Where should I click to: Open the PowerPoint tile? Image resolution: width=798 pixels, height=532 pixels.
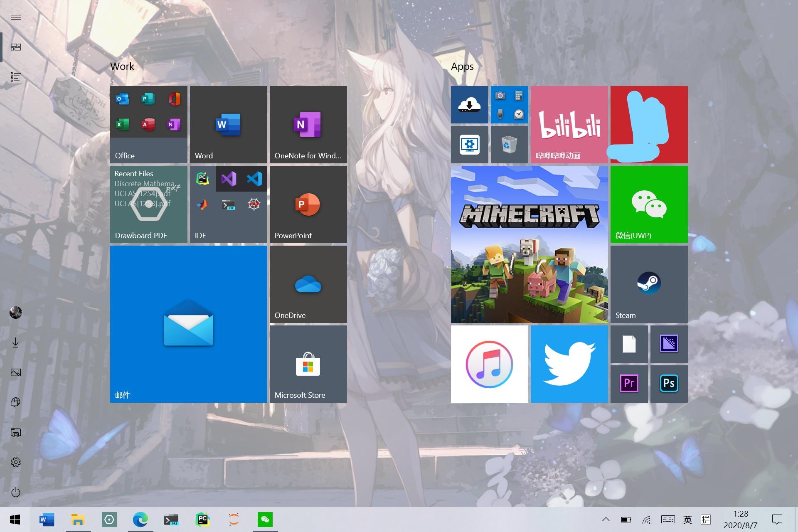point(308,204)
